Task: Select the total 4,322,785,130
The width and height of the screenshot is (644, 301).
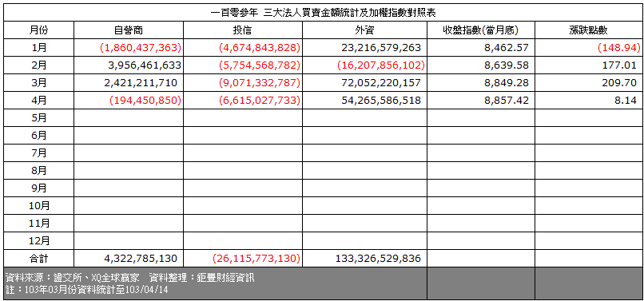Action: tap(141, 259)
